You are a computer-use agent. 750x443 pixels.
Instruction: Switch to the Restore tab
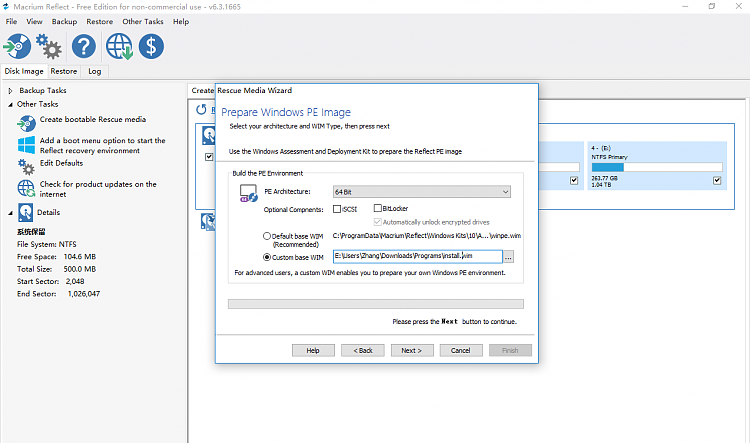pos(64,71)
